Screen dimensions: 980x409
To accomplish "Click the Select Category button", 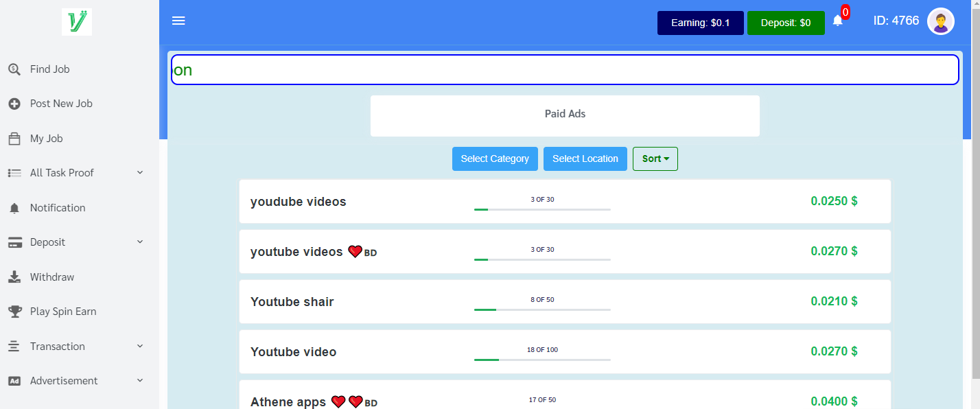I will [495, 159].
